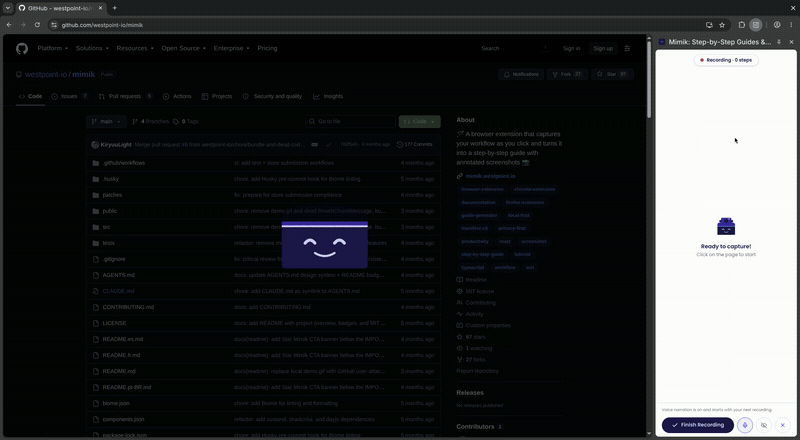This screenshot has width=800, height=440.
Task: Click the chrome-extension topic tag
Action: pyautogui.click(x=534, y=189)
